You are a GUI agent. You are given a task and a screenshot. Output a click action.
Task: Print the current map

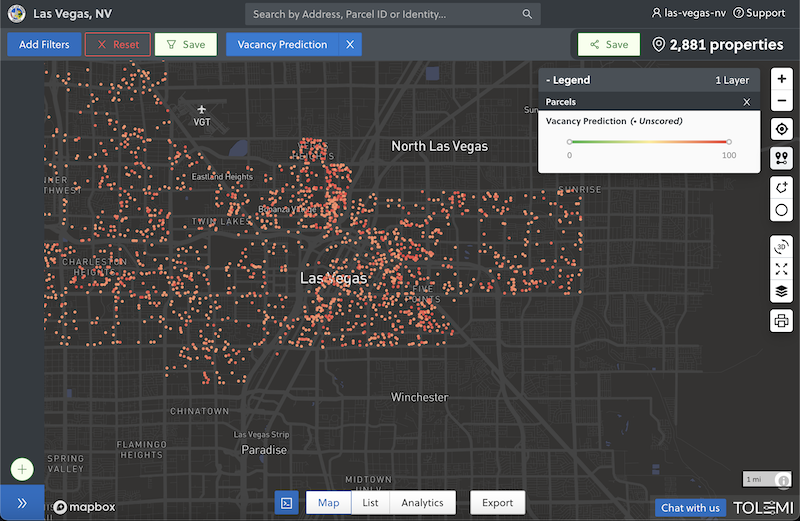click(782, 321)
